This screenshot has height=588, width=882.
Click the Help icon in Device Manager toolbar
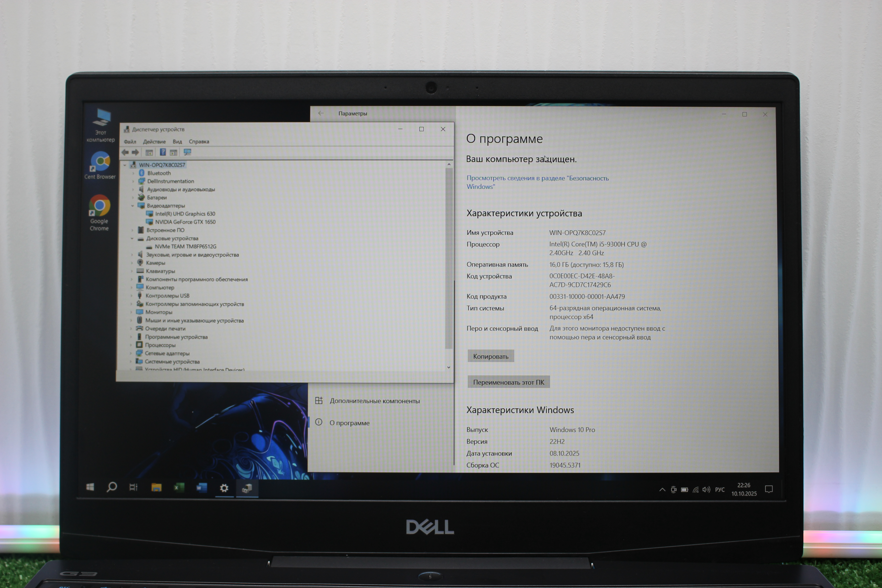pyautogui.click(x=163, y=152)
